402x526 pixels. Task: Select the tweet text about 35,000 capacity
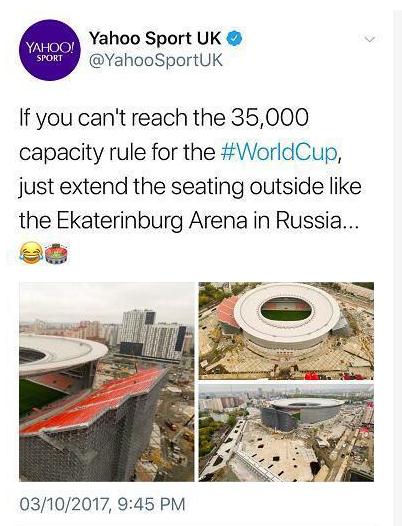point(190,169)
